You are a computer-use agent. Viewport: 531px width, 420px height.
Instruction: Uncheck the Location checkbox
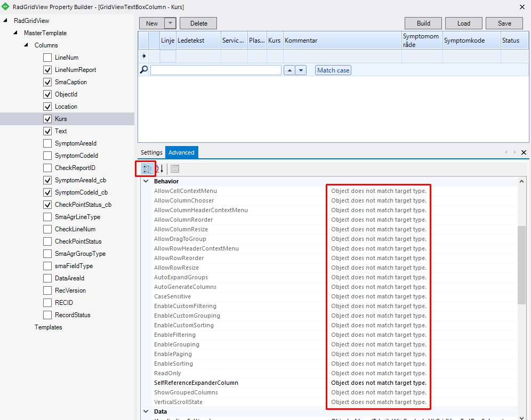tap(47, 107)
